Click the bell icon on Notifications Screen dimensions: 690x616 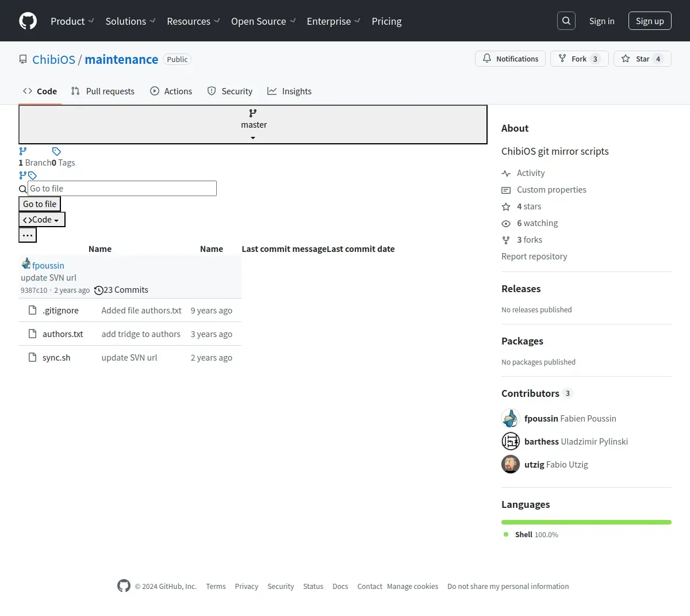point(487,59)
